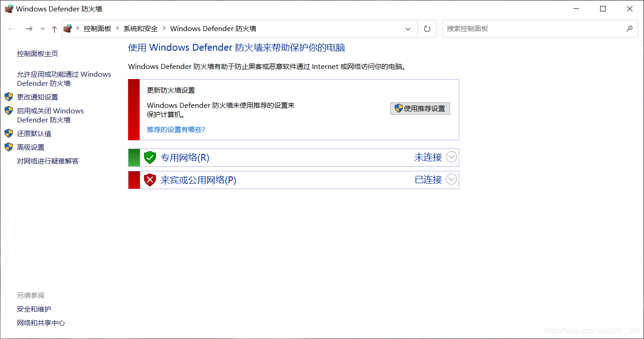Click the 已连接 status text
Image resolution: width=644 pixels, height=339 pixels.
click(x=428, y=180)
